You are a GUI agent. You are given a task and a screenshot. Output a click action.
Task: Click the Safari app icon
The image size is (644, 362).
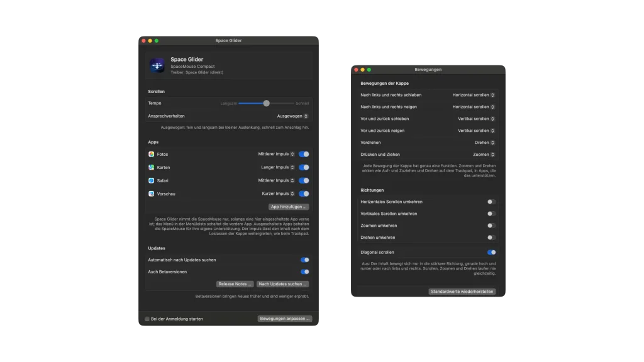pyautogui.click(x=151, y=180)
